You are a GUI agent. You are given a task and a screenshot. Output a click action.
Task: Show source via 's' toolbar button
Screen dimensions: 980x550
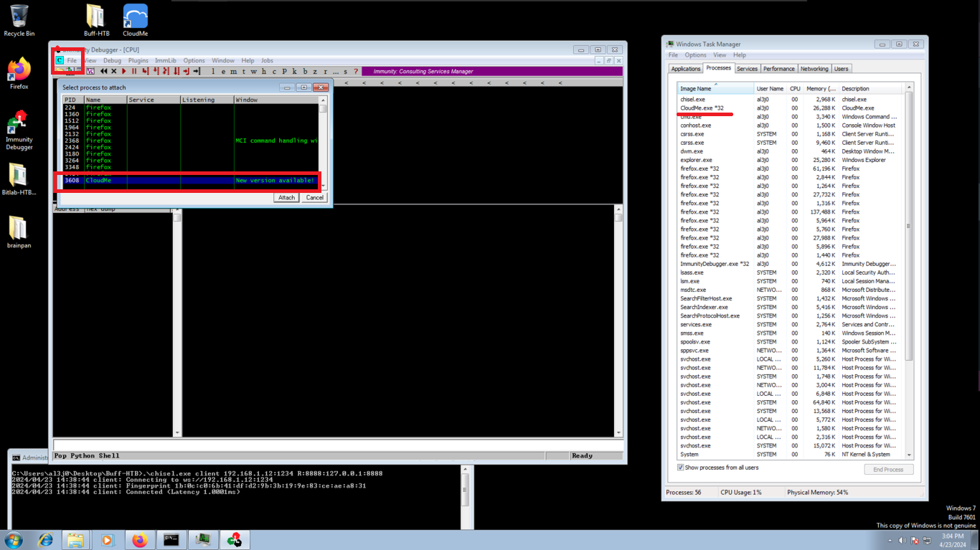(345, 71)
